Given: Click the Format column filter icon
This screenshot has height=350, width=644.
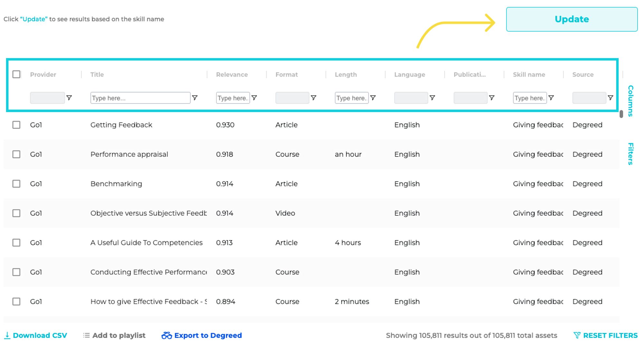Looking at the screenshot, I should [314, 98].
